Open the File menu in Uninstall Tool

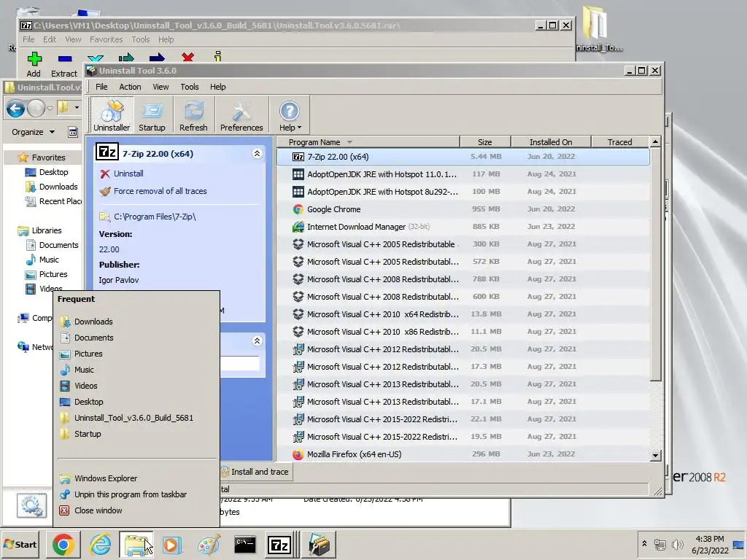click(x=101, y=87)
